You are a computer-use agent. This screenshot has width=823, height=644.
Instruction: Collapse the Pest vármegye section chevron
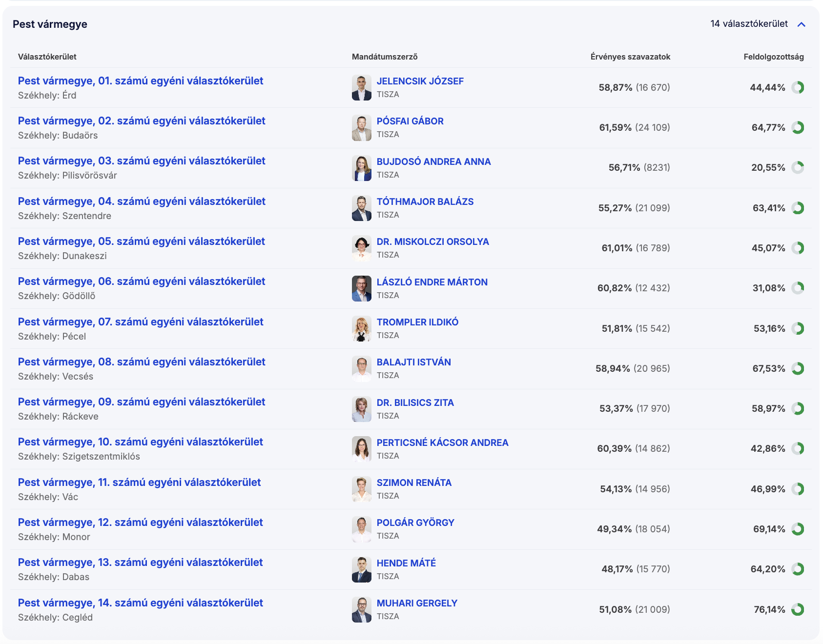click(x=801, y=24)
